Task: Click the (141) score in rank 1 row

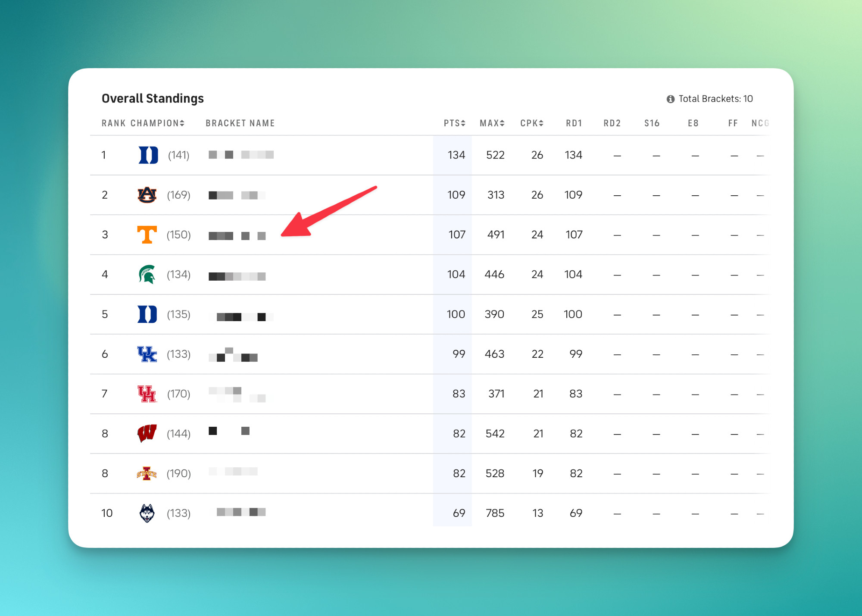Action: (x=178, y=155)
